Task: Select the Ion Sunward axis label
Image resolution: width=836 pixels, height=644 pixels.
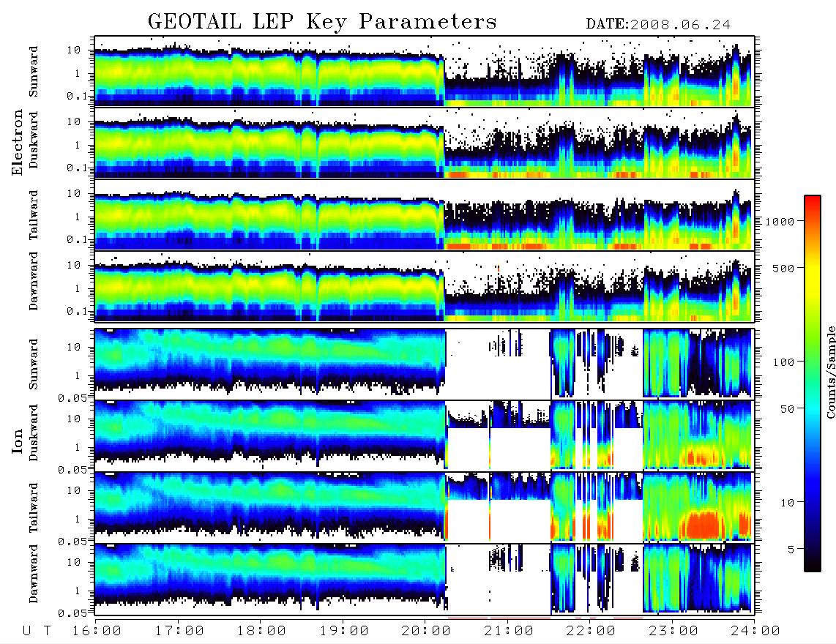Action: (34, 364)
